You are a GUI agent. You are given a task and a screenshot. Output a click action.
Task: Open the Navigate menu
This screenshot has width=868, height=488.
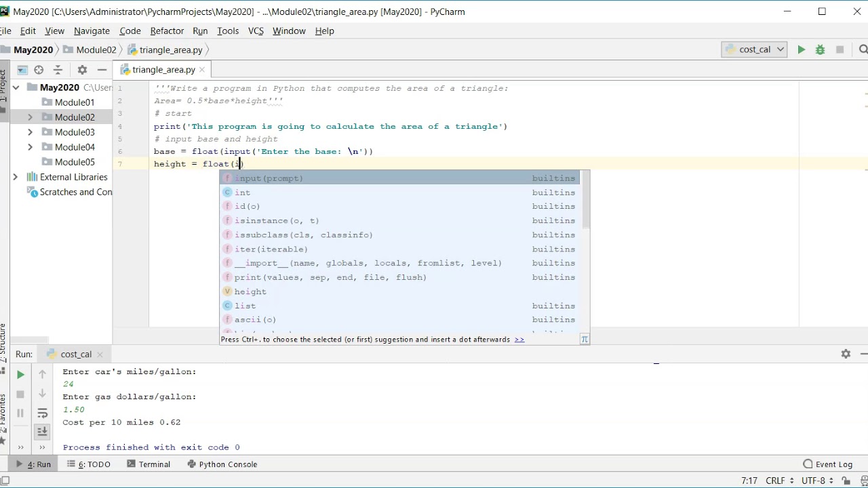tap(92, 30)
